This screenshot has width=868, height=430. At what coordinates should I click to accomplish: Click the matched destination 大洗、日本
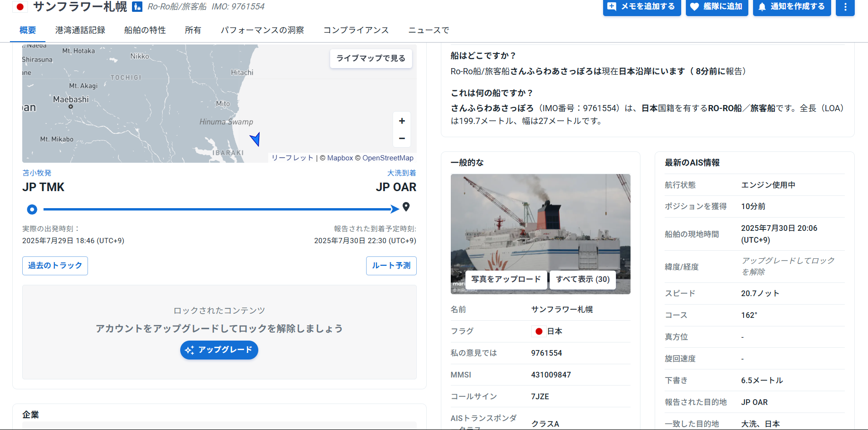click(x=761, y=424)
